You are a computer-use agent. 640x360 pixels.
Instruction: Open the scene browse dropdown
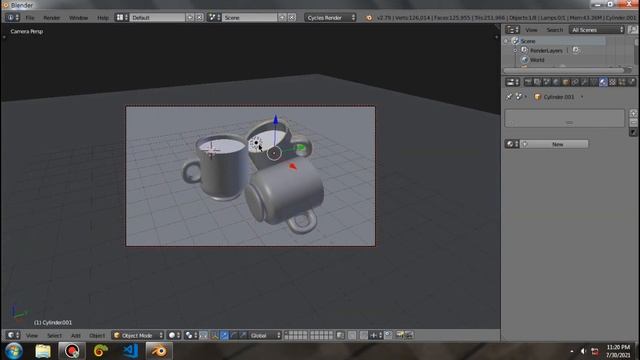point(214,18)
